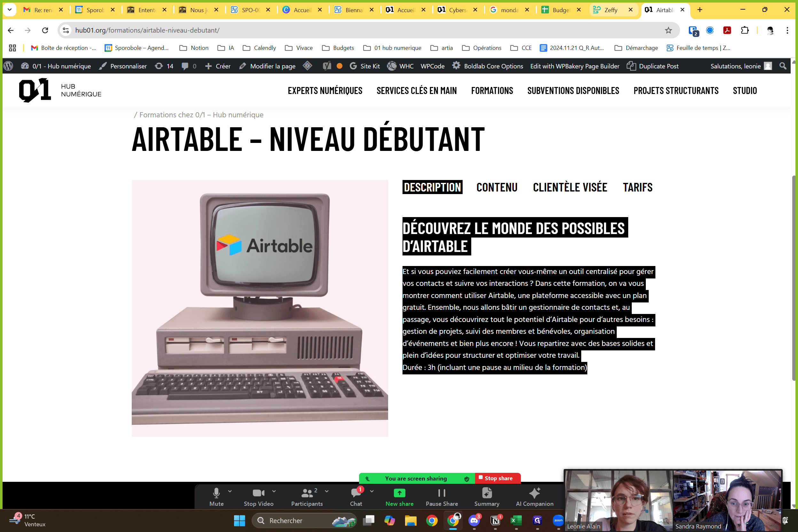Pause the Zoom screen share

(442, 497)
